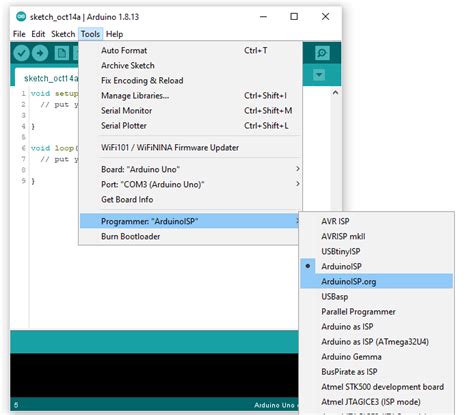Image resolution: width=474 pixels, height=415 pixels.
Task: Close the open Tools menu
Action: pos(90,34)
